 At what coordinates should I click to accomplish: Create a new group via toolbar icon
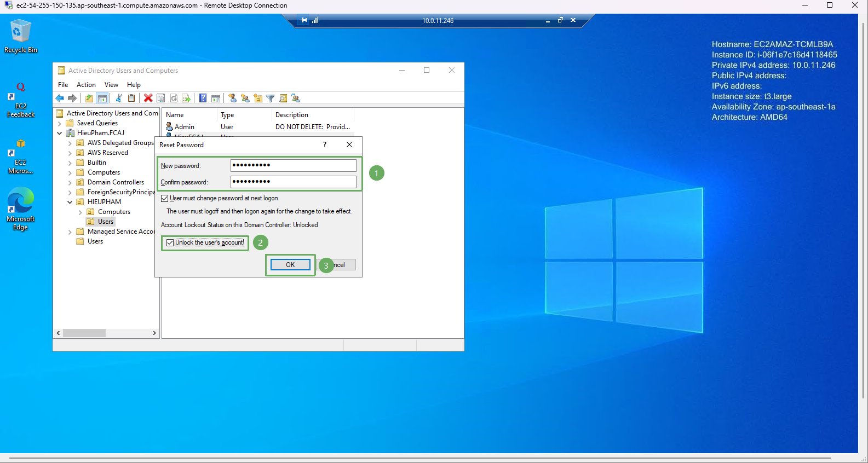[245, 99]
